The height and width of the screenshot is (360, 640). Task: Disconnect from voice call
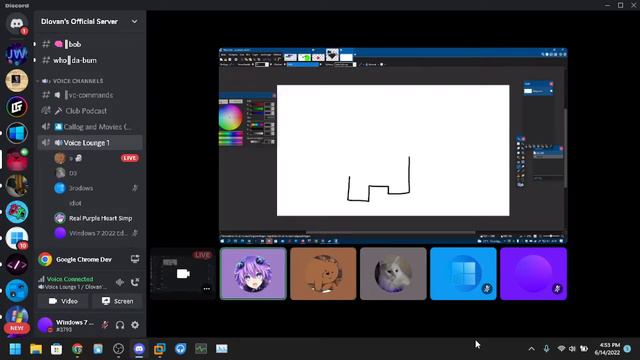pyautogui.click(x=135, y=282)
